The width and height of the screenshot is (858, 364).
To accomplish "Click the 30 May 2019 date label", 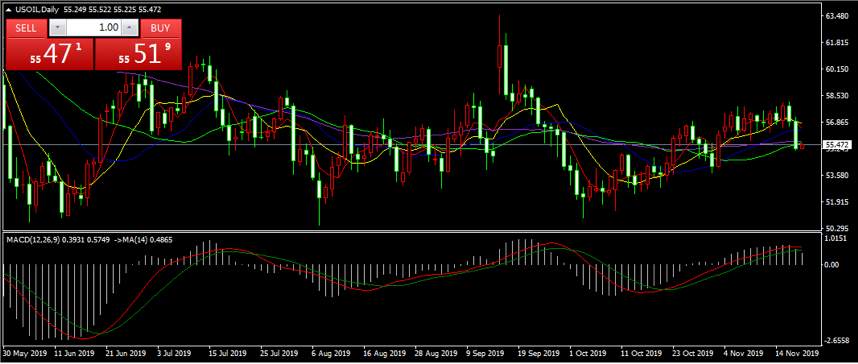I will [x=26, y=354].
